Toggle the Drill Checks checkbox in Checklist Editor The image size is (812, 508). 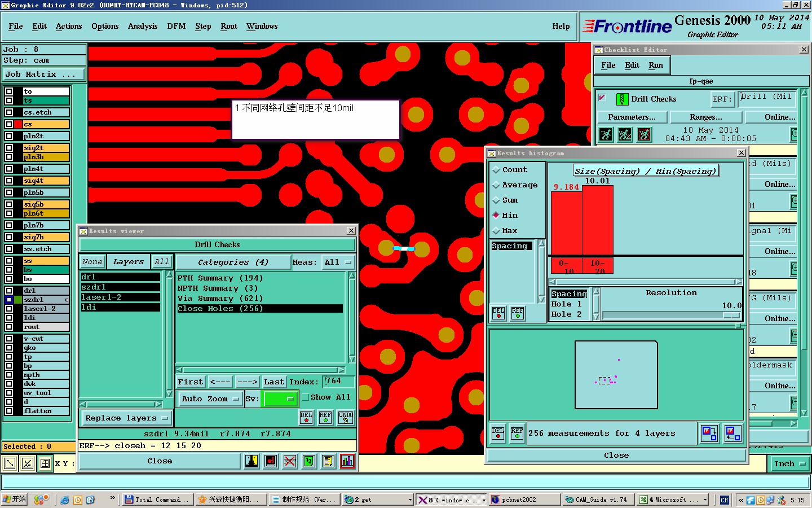[602, 98]
